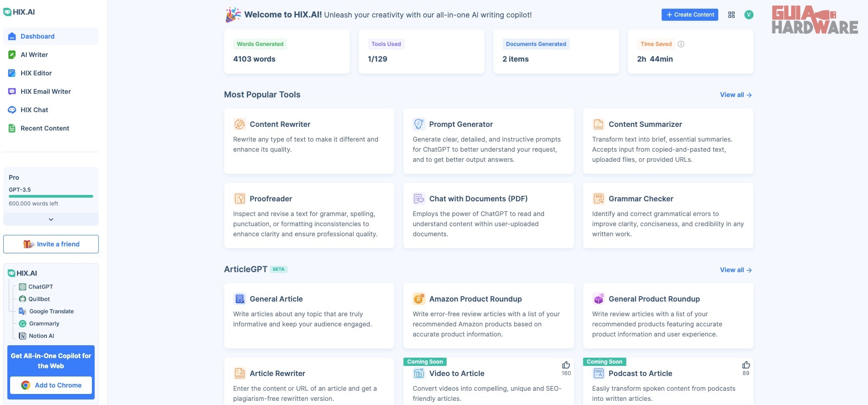The height and width of the screenshot is (405, 868).
Task: Click the Proofreader tool icon
Action: point(239,199)
